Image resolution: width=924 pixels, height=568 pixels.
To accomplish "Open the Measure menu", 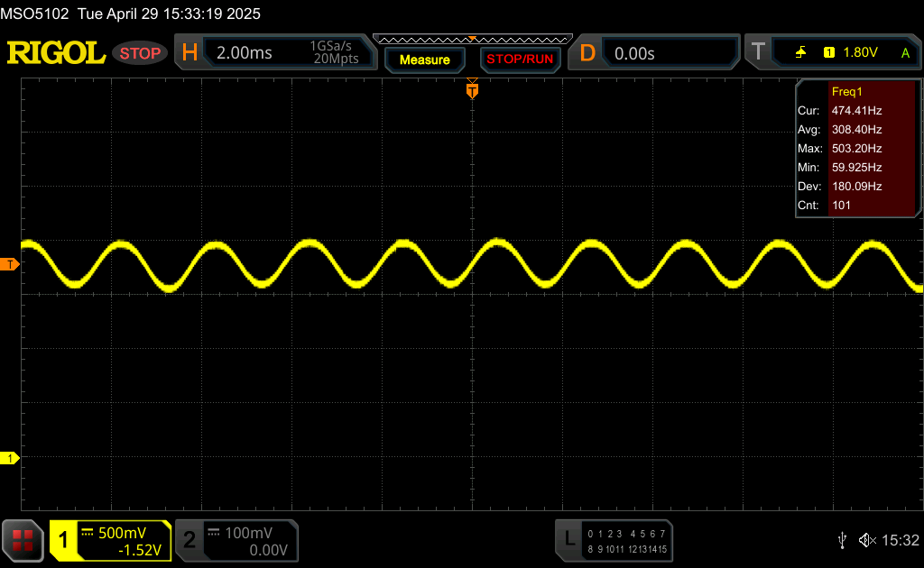I will (424, 60).
